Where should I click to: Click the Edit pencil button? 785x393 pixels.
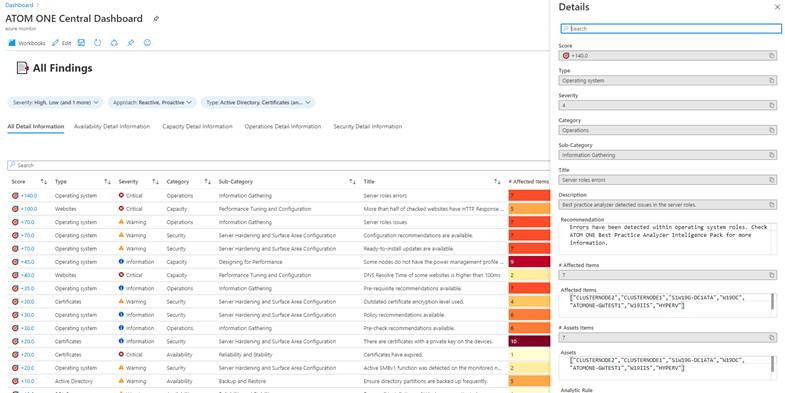click(62, 43)
